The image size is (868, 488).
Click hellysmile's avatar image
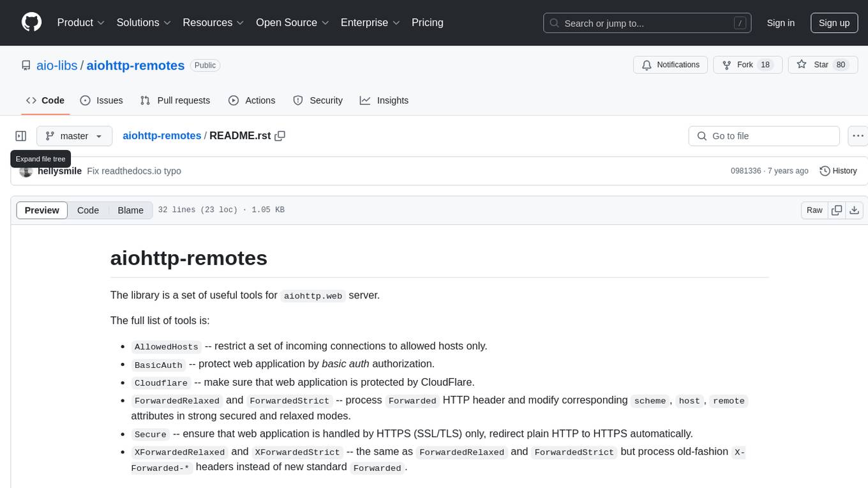click(26, 171)
